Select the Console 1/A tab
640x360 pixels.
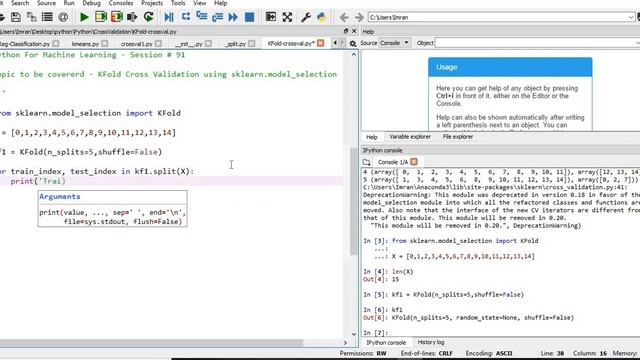393,162
